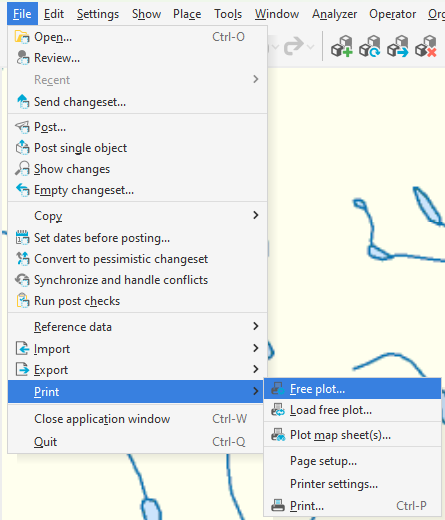The width and height of the screenshot is (445, 520).
Task: Expand the Copy submenu chevron
Action: coord(256,215)
